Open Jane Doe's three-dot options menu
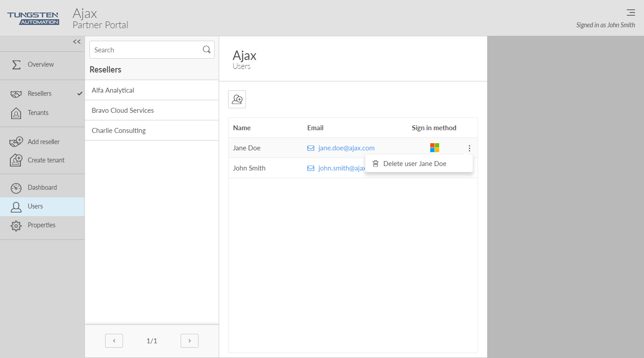The image size is (644, 358). point(469,148)
